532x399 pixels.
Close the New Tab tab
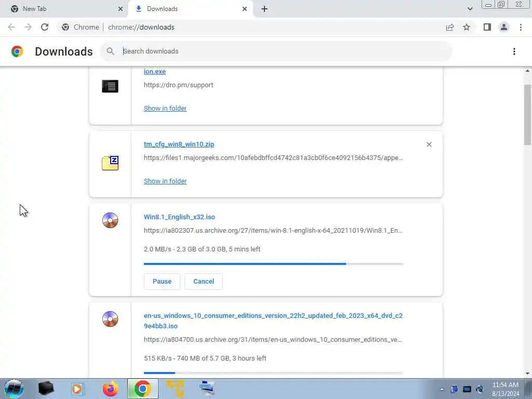120,9
